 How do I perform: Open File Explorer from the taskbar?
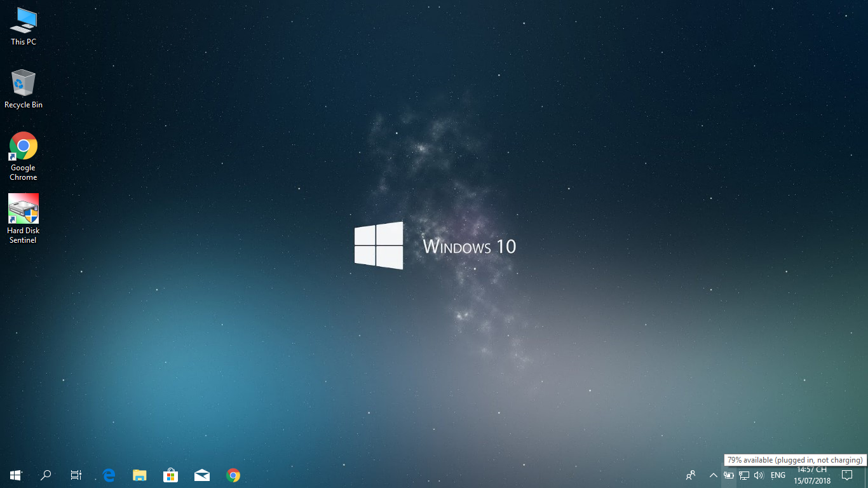tap(140, 475)
